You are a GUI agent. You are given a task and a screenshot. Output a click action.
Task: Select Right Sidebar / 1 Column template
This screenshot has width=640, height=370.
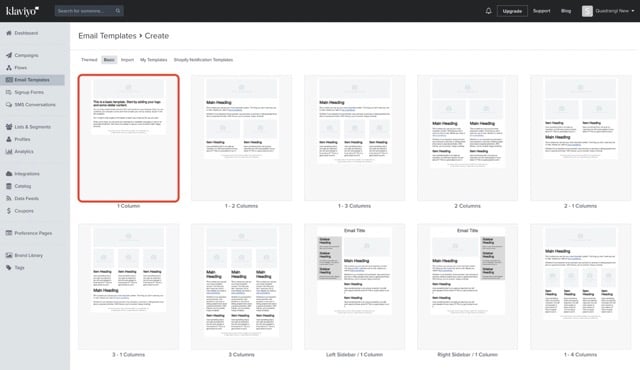click(467, 286)
